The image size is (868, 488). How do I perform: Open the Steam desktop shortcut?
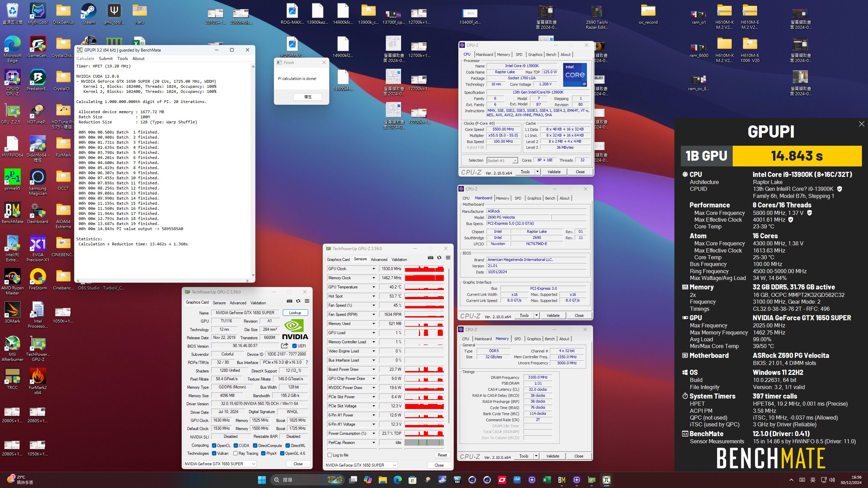click(88, 14)
